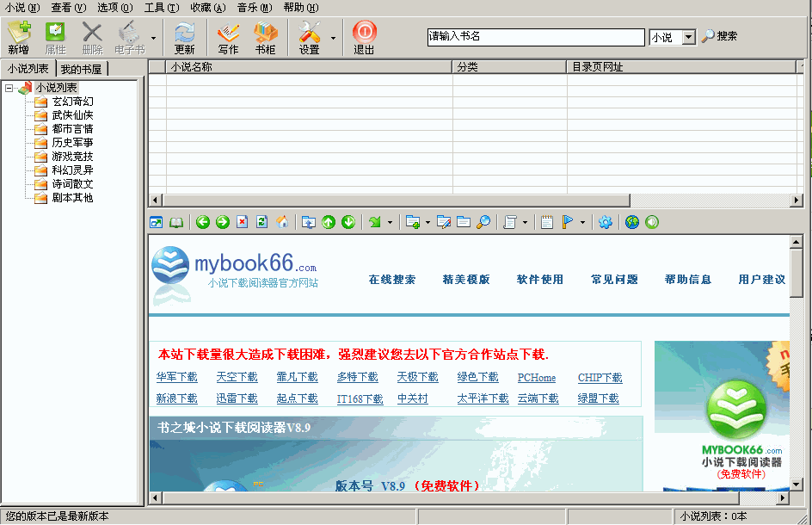Click the 更新 update icon
The width and height of the screenshot is (812, 525).
pyautogui.click(x=184, y=38)
